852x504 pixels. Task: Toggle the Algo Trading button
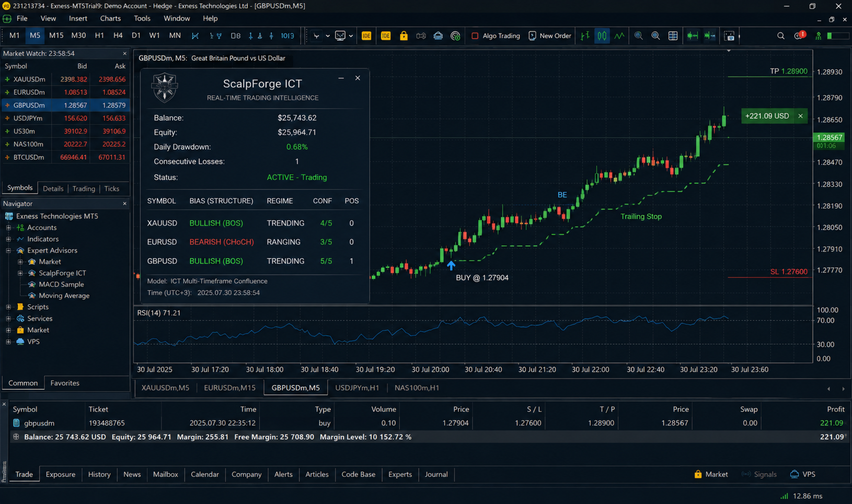tap(496, 36)
